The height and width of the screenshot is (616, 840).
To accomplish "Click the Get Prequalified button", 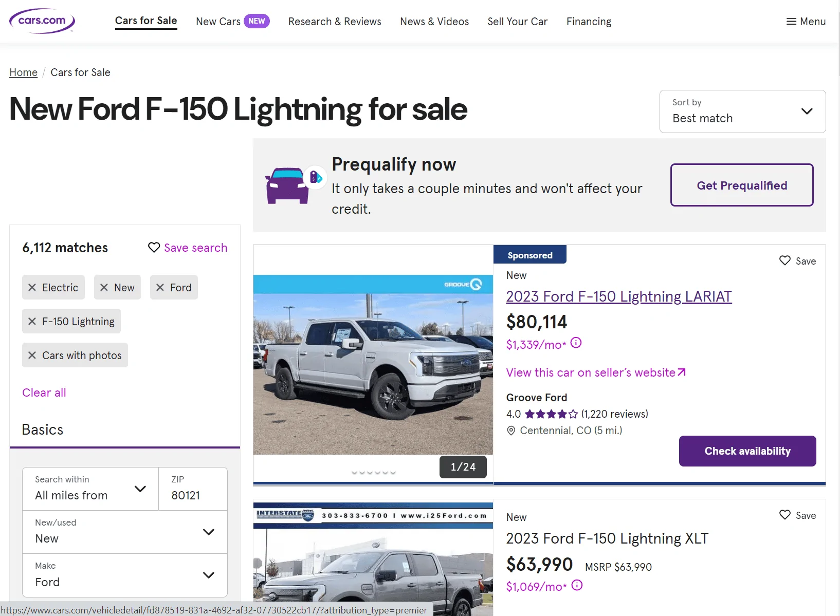I will coord(742,185).
